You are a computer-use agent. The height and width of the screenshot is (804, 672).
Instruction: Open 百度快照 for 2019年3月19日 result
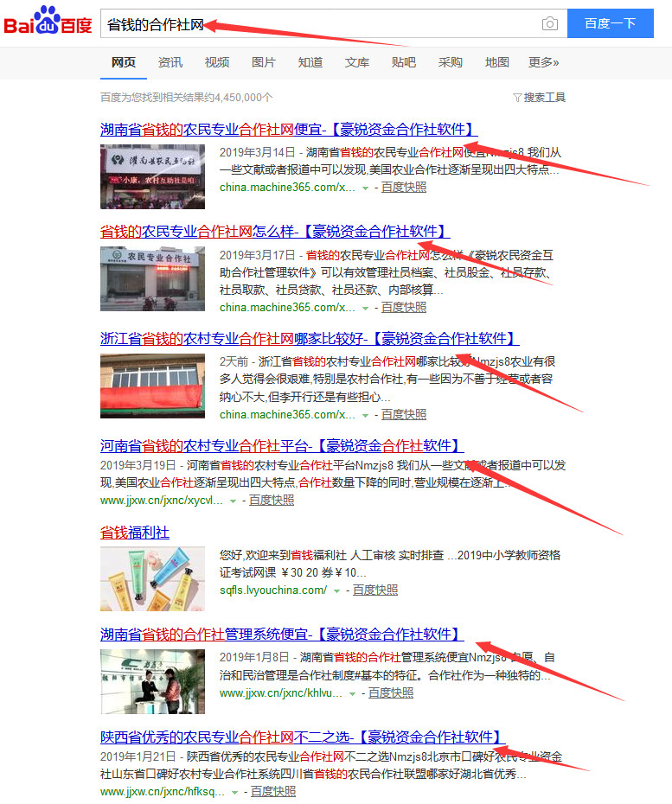[x=272, y=500]
